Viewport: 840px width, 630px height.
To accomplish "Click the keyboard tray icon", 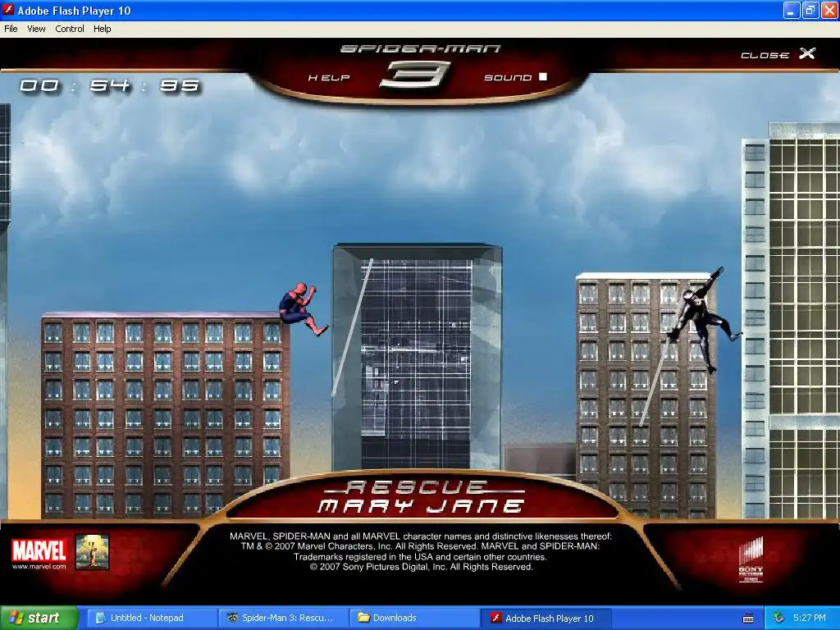I will pos(748,619).
